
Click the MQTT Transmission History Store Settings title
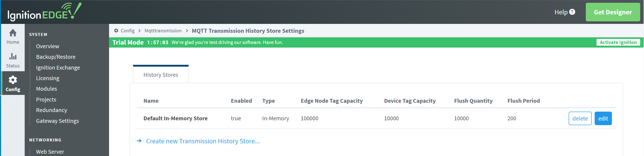tap(248, 31)
